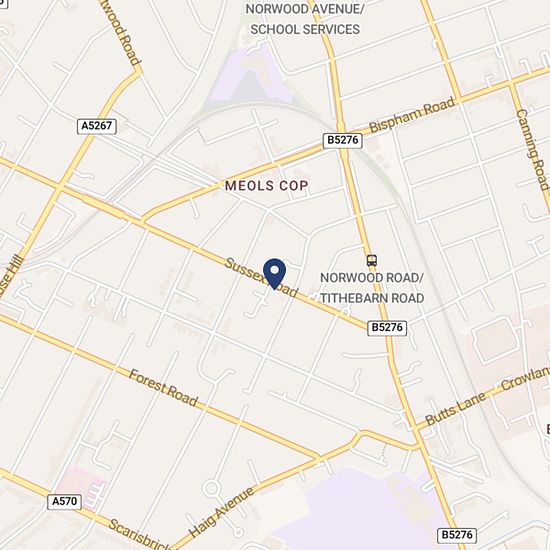Click the Haig Avenue street label
The image size is (550, 550).
222,512
